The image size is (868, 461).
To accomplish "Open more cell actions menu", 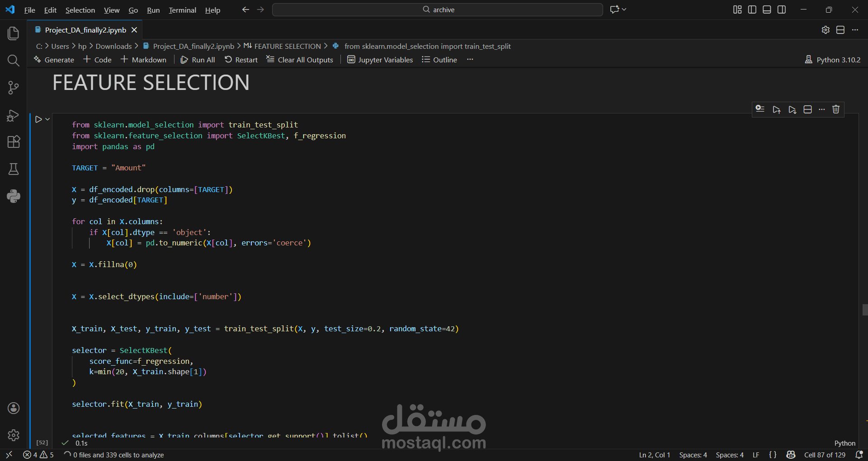I will point(822,109).
